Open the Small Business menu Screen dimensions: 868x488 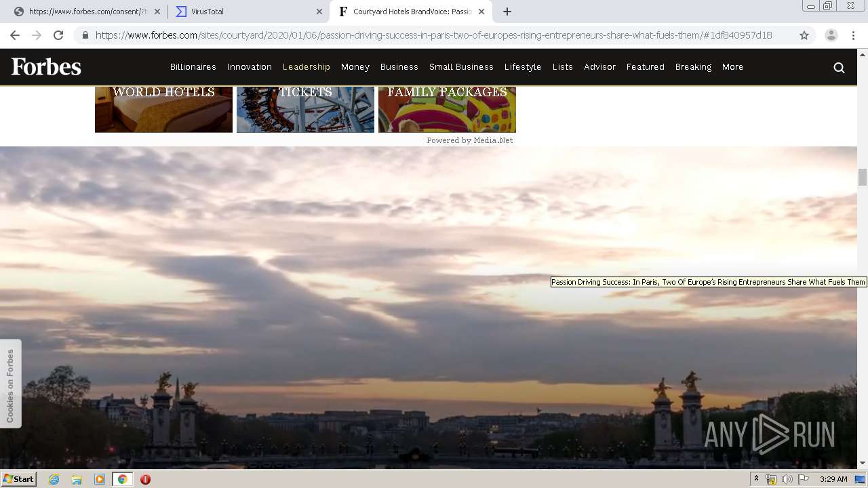pyautogui.click(x=461, y=66)
